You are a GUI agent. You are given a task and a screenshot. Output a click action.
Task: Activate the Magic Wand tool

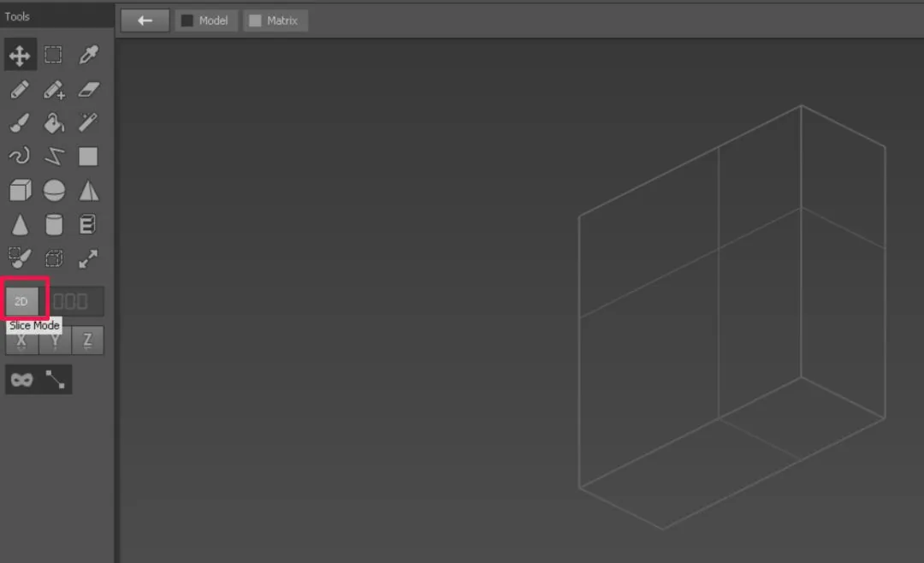point(88,123)
